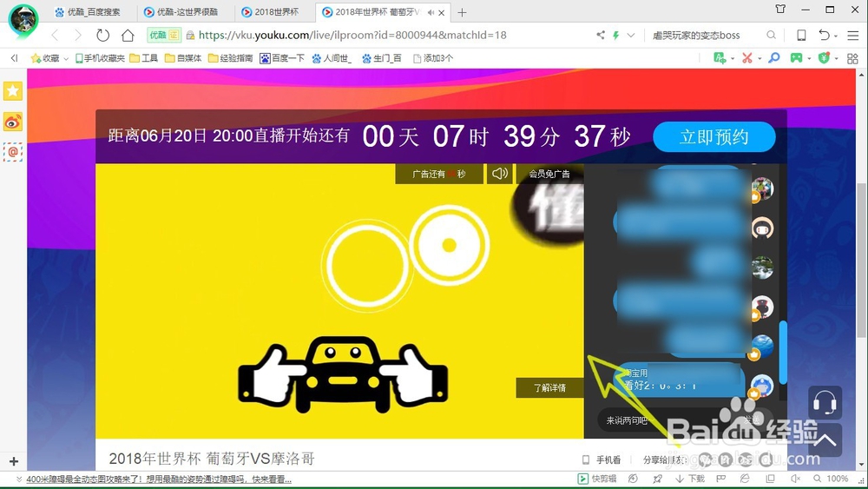Image resolution: width=868 pixels, height=489 pixels.
Task: Open the Weibo sidebar icon
Action: (x=13, y=122)
